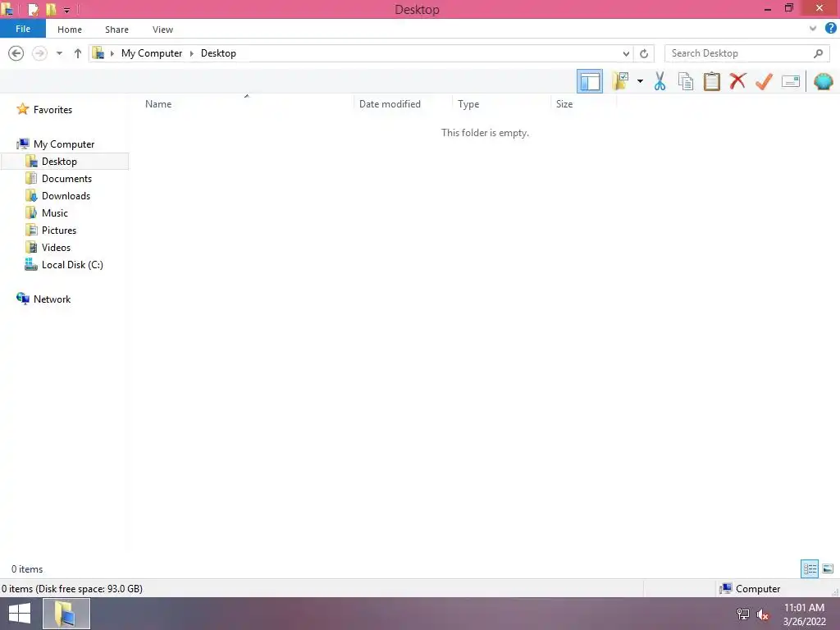
Task: Sort by the Date modified column
Action: pos(390,104)
